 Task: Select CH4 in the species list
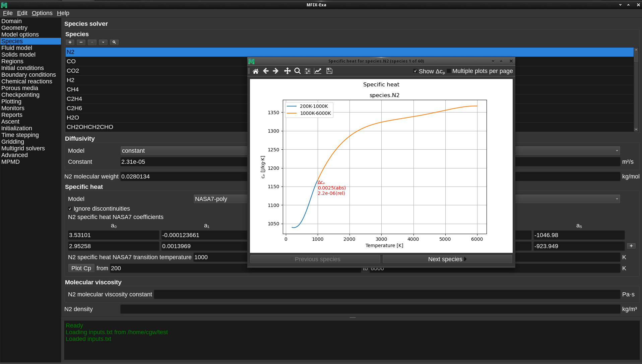pyautogui.click(x=73, y=89)
